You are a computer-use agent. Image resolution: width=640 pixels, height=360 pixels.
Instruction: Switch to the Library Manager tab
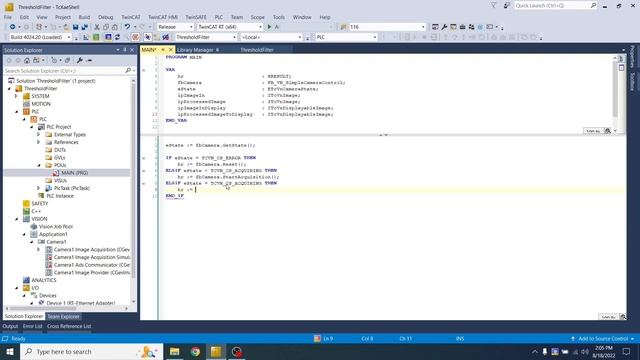[x=195, y=50]
